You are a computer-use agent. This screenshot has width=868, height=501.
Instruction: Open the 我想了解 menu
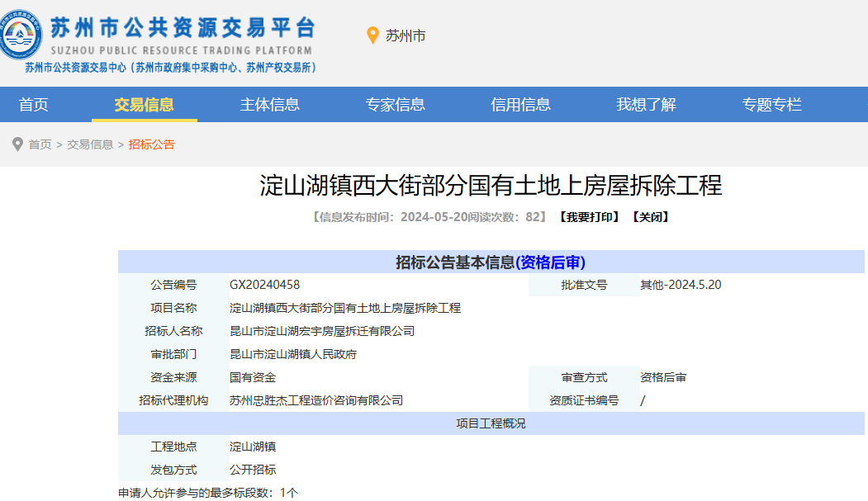coord(646,105)
